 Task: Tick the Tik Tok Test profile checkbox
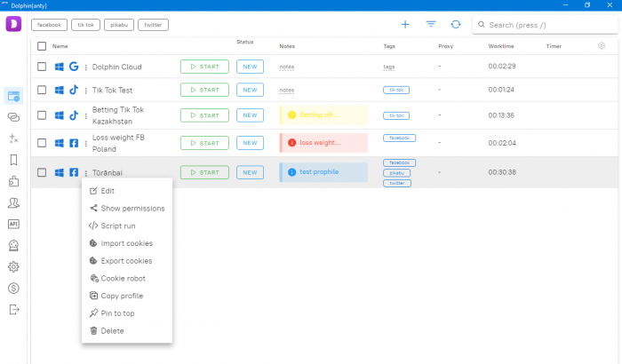tap(42, 90)
